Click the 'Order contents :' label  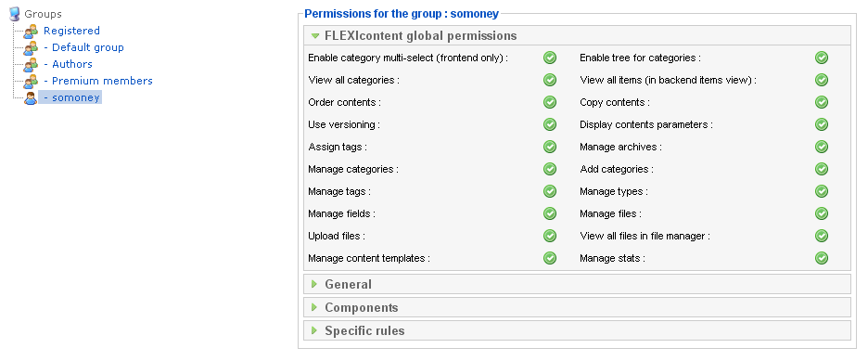(x=344, y=102)
